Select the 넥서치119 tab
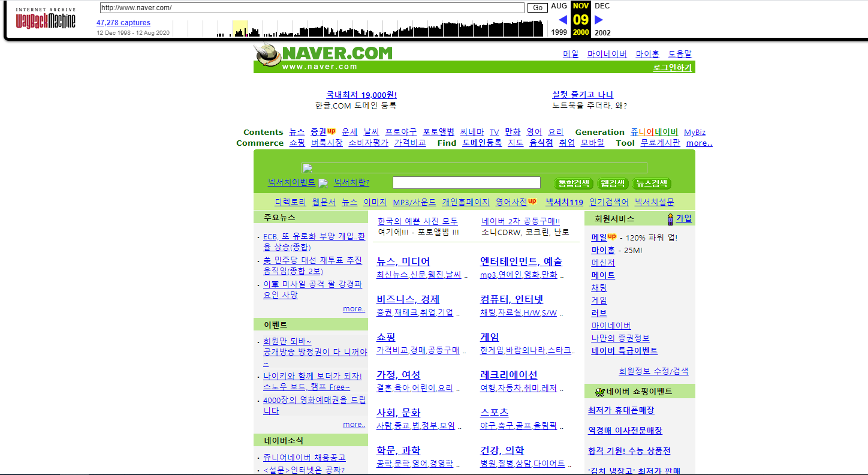The height and width of the screenshot is (475, 868). click(x=564, y=202)
